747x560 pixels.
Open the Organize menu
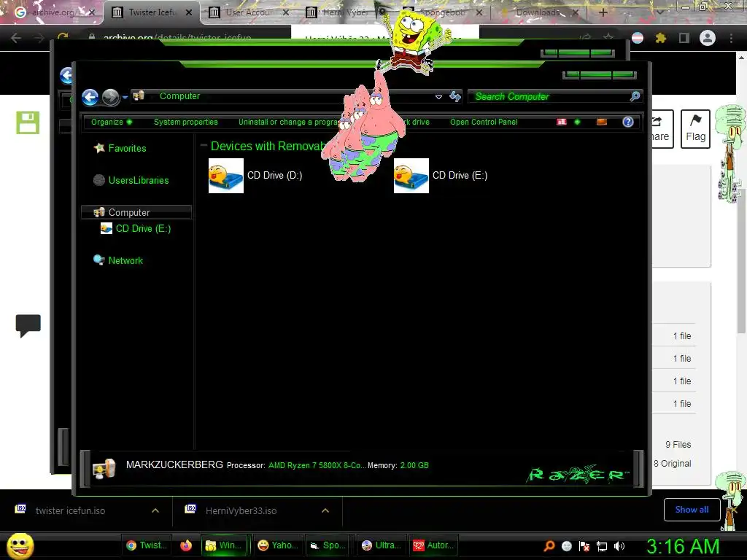[112, 122]
